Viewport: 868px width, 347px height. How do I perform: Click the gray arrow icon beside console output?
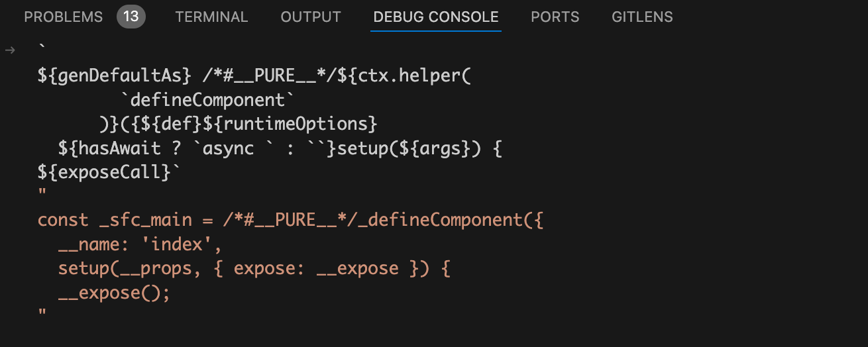pyautogui.click(x=9, y=50)
